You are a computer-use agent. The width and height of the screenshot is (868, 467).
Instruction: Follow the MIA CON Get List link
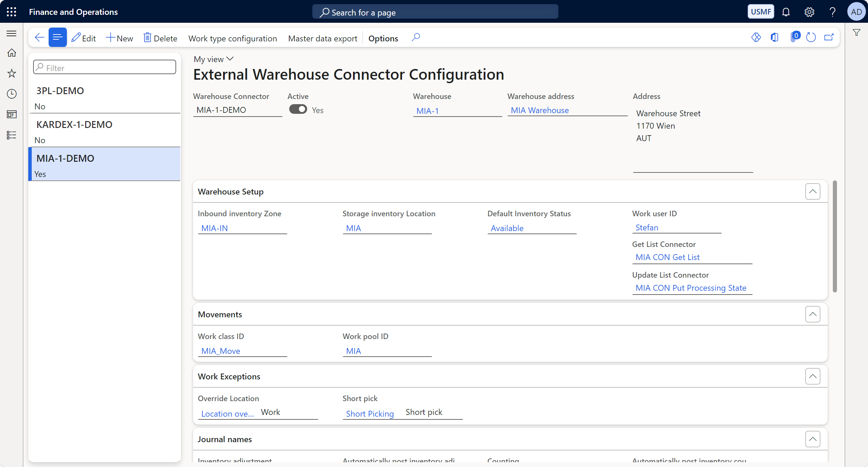pyautogui.click(x=667, y=257)
